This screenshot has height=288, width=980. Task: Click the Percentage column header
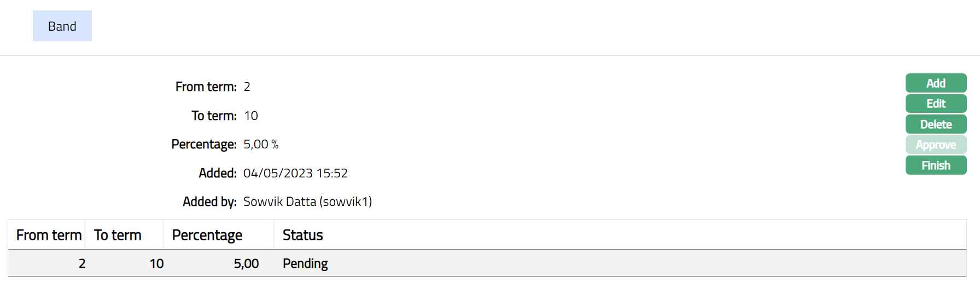click(207, 235)
